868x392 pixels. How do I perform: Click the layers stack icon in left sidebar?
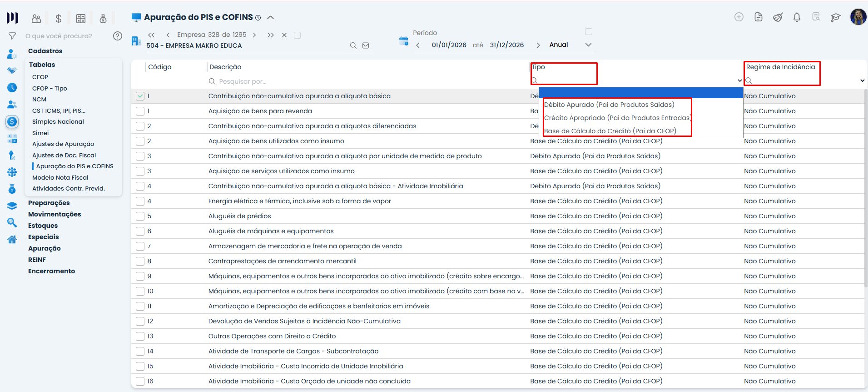point(12,206)
